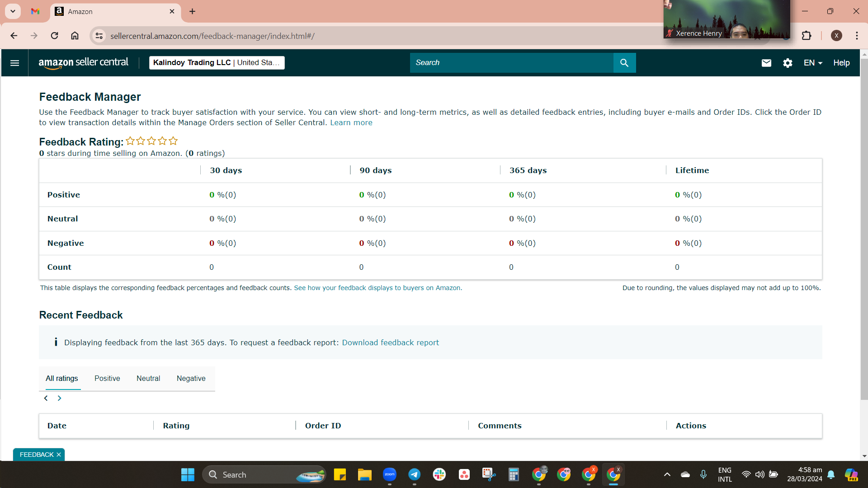Show hidden system tray icons
This screenshot has height=488, width=868.
click(667, 475)
